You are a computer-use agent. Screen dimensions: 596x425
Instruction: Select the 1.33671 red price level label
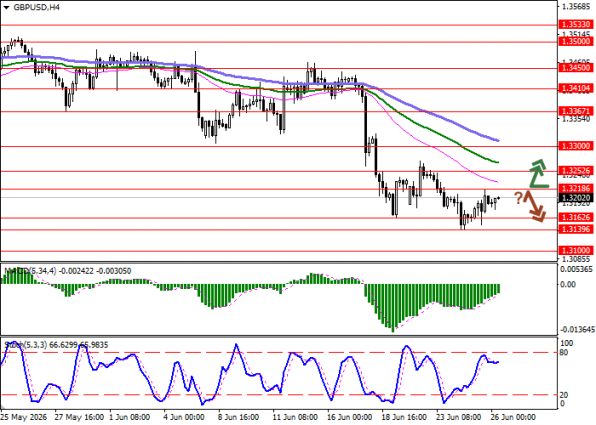coord(575,111)
